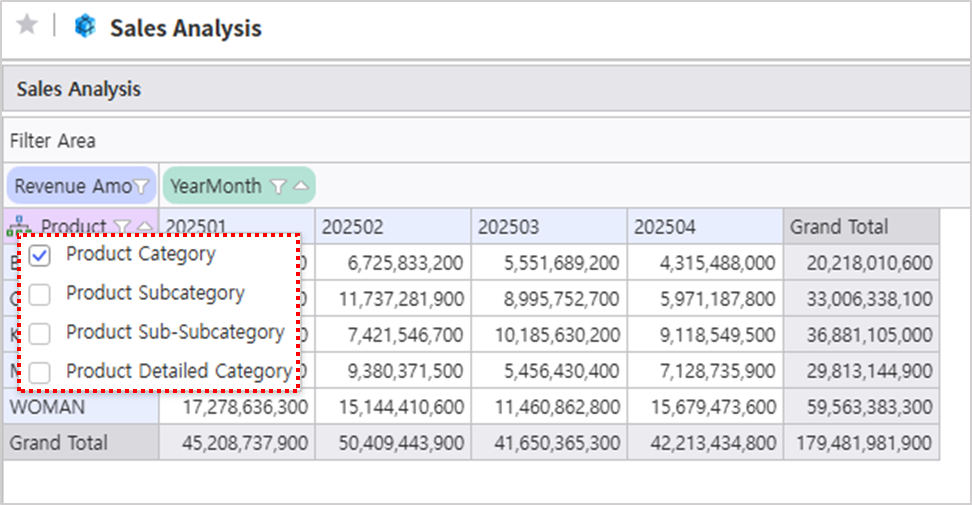Select cell value 15,144,410,600
Viewport: 972px width, 505px height.
point(393,406)
